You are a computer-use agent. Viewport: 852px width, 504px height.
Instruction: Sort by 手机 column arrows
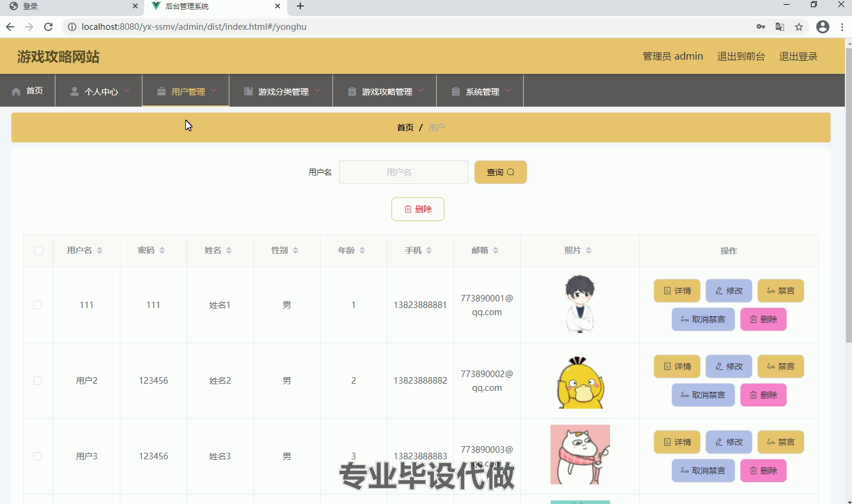[429, 250]
